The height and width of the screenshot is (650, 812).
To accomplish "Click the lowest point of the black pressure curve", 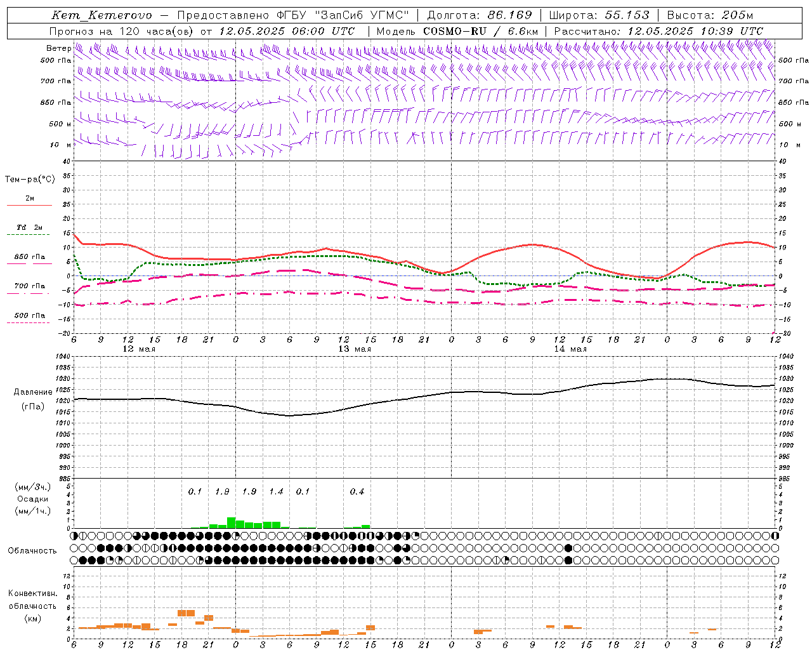I will point(290,416).
